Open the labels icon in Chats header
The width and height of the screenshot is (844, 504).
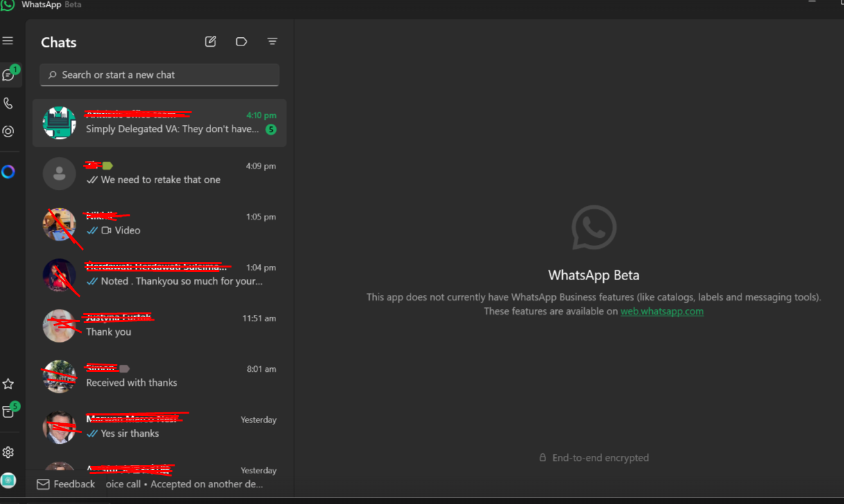241,42
